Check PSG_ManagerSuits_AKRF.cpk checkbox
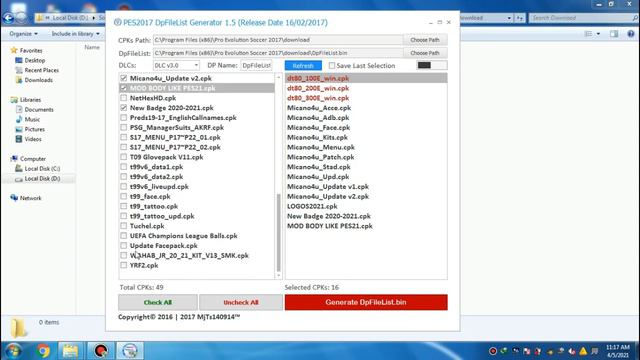 coord(124,127)
